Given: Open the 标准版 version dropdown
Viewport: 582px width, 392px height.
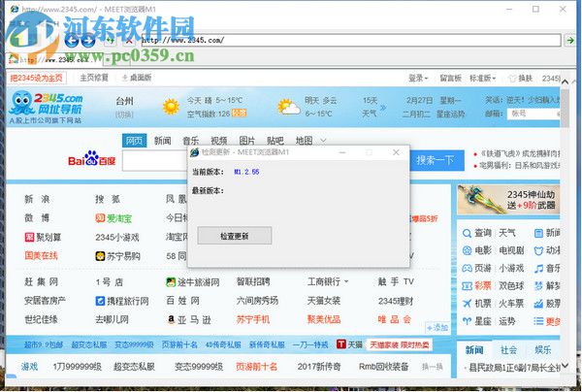Looking at the screenshot, I should click(x=482, y=78).
